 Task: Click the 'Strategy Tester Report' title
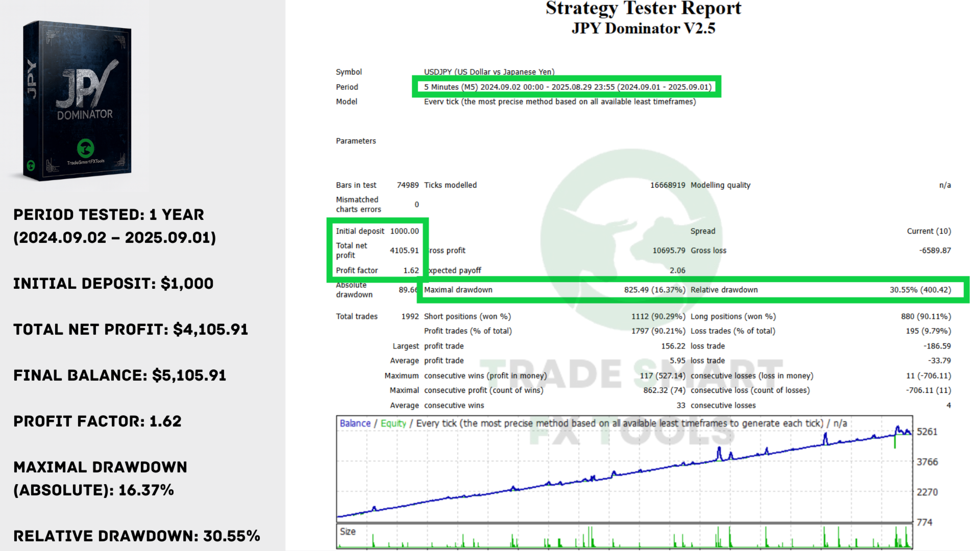[x=643, y=8]
